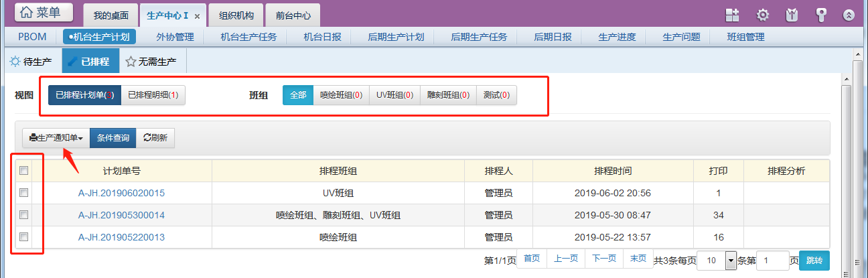Select 已排程明细(1) view button

coord(153,95)
